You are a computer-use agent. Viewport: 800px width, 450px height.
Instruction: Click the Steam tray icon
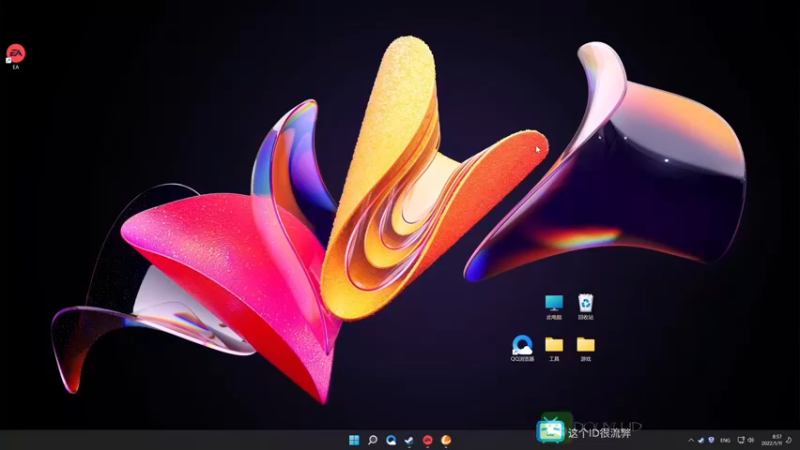701,440
